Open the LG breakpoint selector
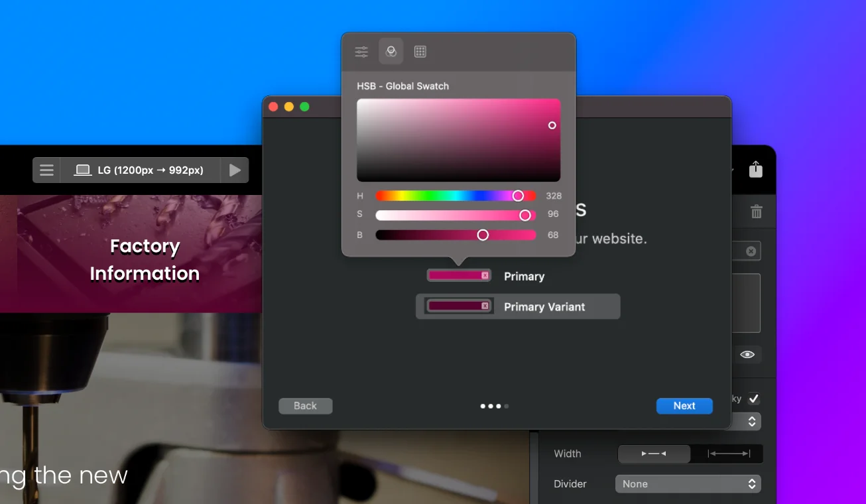 coord(141,170)
